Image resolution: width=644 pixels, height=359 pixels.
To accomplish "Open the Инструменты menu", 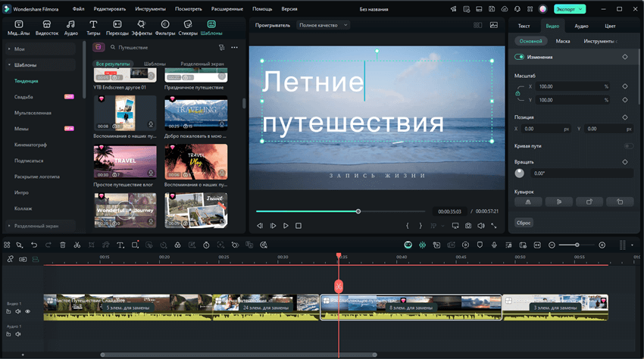I will (x=150, y=9).
